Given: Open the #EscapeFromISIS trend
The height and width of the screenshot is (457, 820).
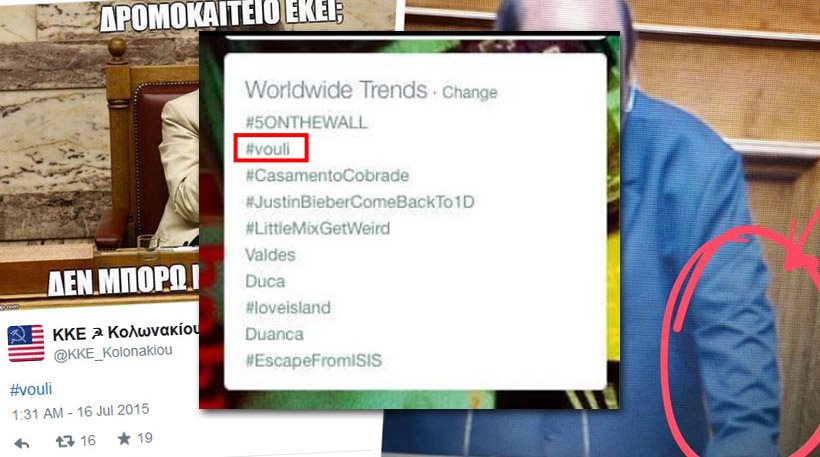Looking at the screenshot, I should coord(314,360).
